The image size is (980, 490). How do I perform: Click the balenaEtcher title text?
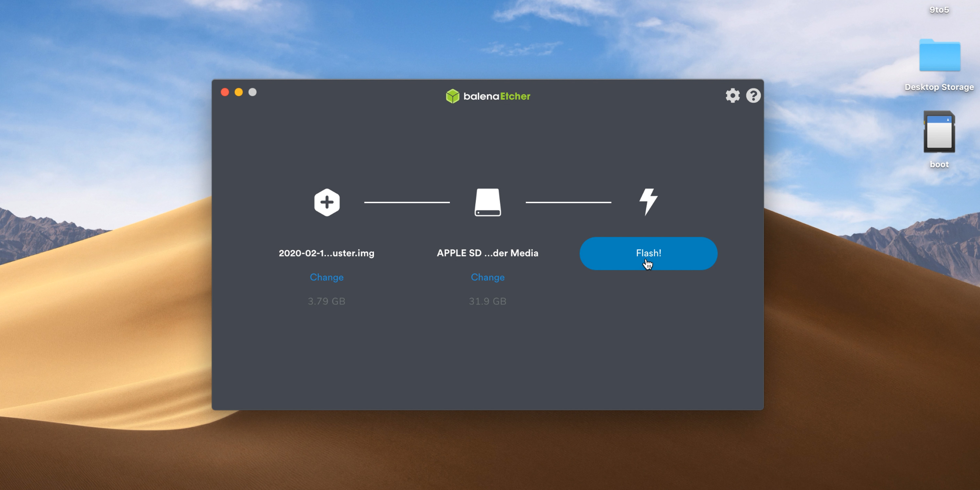pyautogui.click(x=497, y=96)
